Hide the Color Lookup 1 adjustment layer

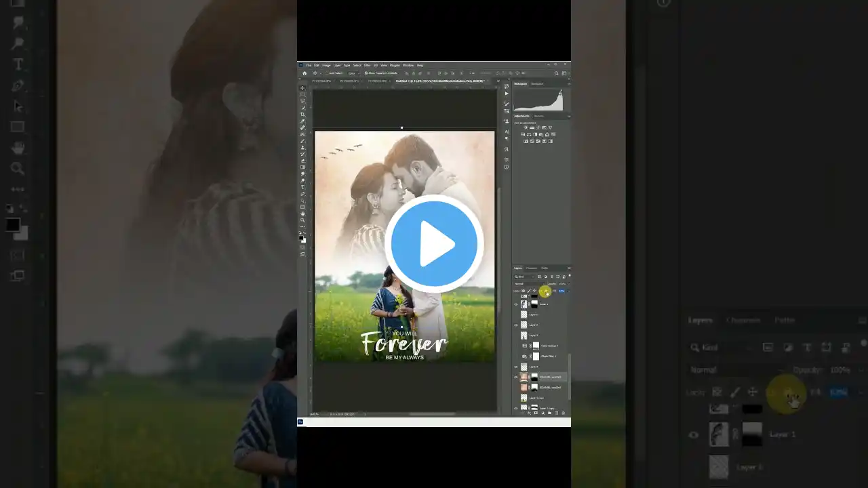pyautogui.click(x=516, y=346)
